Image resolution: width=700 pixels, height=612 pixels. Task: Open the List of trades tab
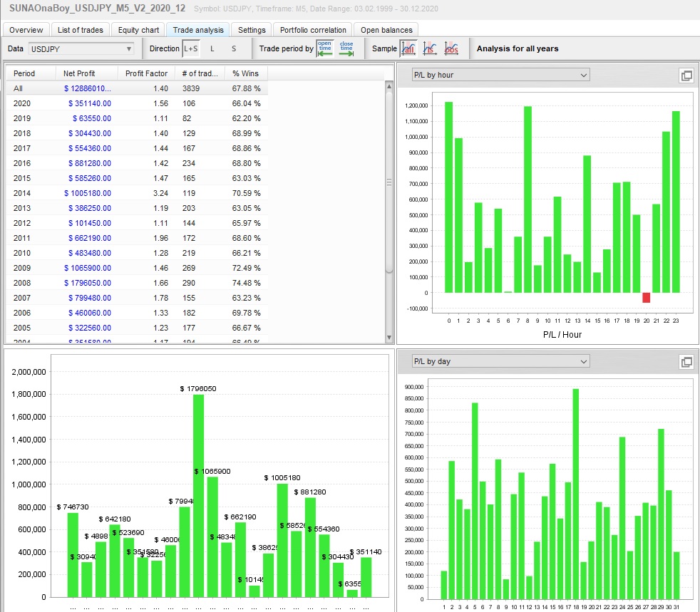pos(81,30)
